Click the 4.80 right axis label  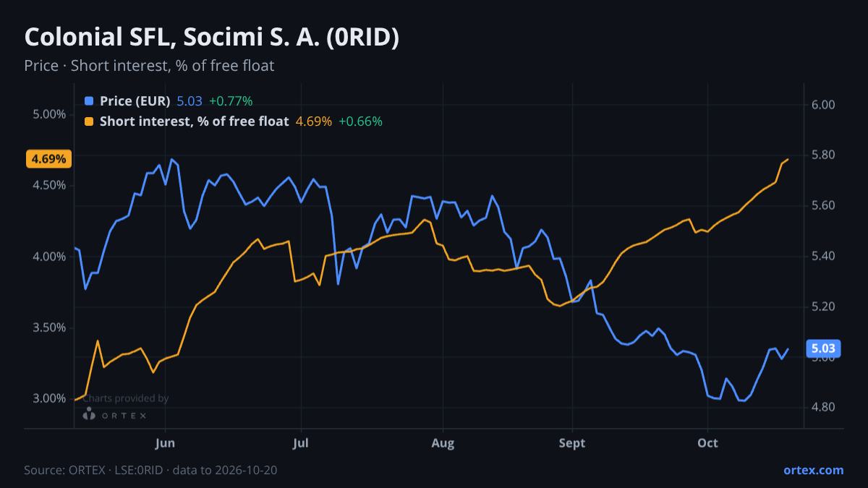(x=823, y=407)
